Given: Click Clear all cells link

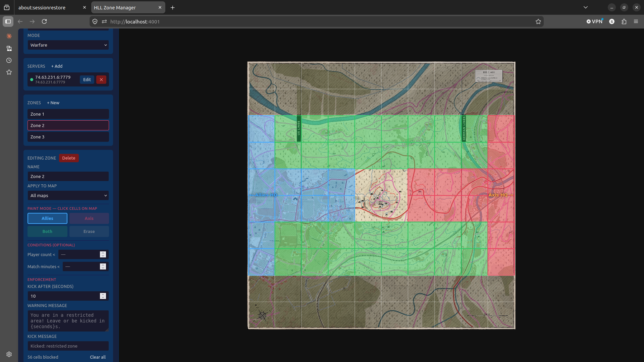Looking at the screenshot, I should (98, 357).
